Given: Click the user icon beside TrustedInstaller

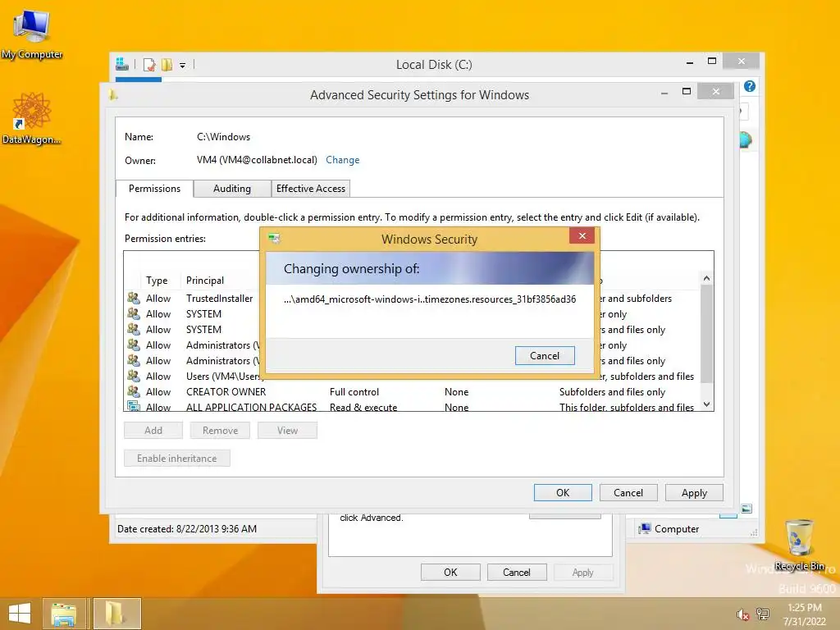Looking at the screenshot, I should (x=134, y=298).
